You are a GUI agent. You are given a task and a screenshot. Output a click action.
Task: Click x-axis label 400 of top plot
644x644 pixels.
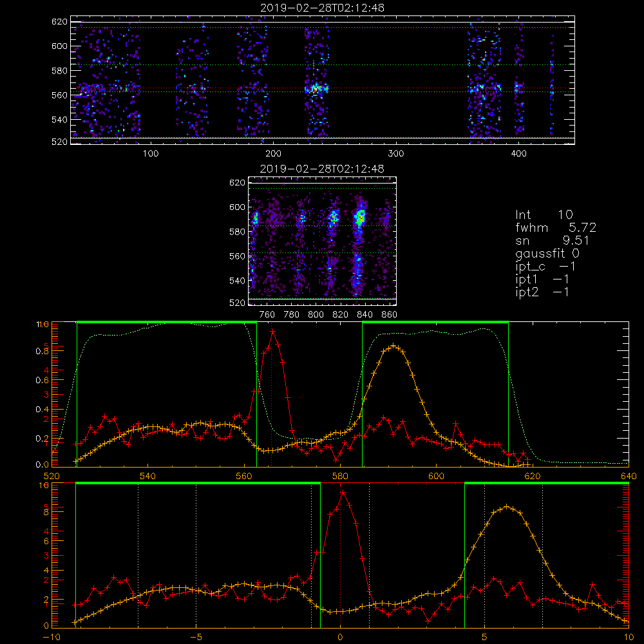click(x=518, y=154)
